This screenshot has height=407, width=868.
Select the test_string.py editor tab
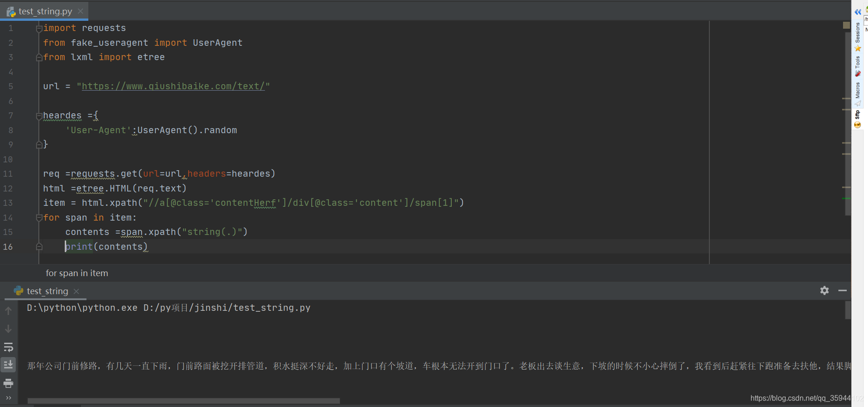coord(45,11)
